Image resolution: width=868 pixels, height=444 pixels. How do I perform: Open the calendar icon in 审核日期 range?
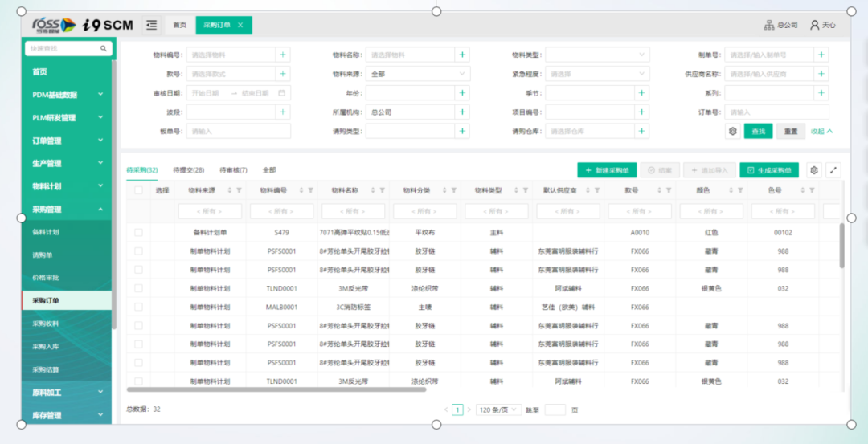pos(281,93)
